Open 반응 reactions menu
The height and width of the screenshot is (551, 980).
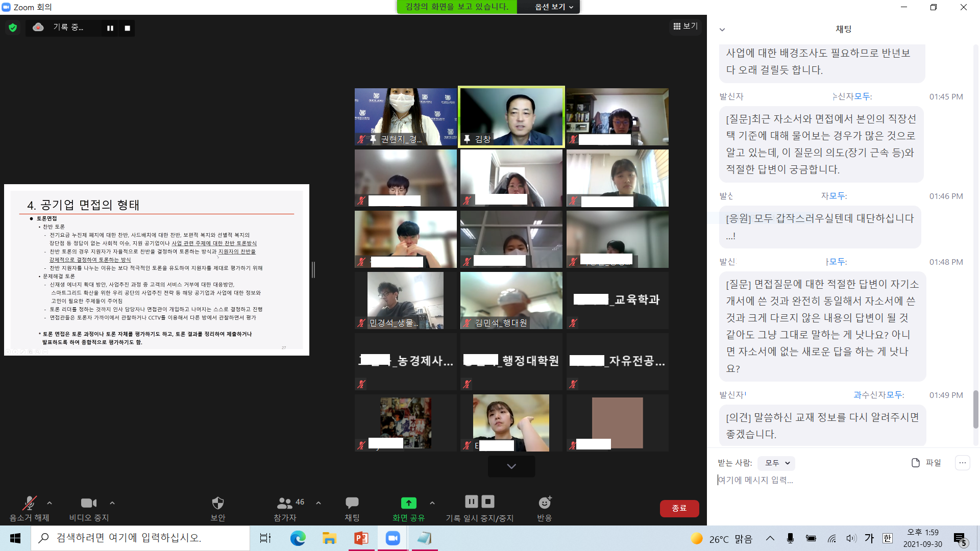tap(545, 508)
